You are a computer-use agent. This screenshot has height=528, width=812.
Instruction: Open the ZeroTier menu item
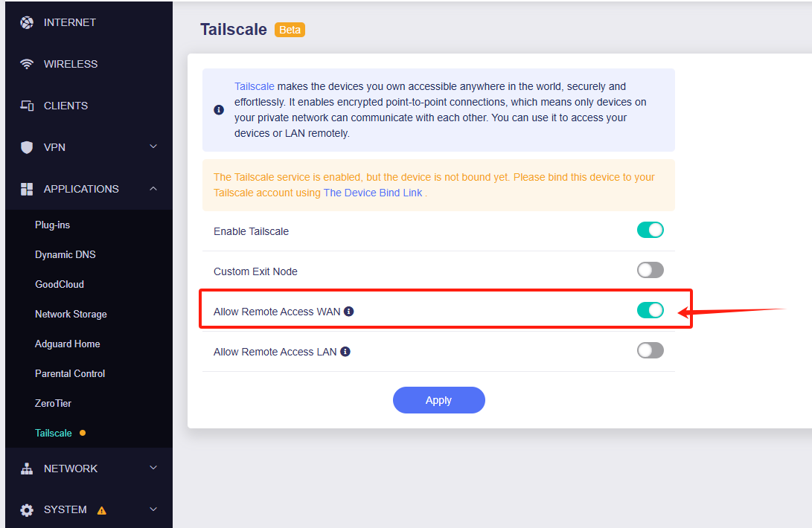(x=54, y=403)
